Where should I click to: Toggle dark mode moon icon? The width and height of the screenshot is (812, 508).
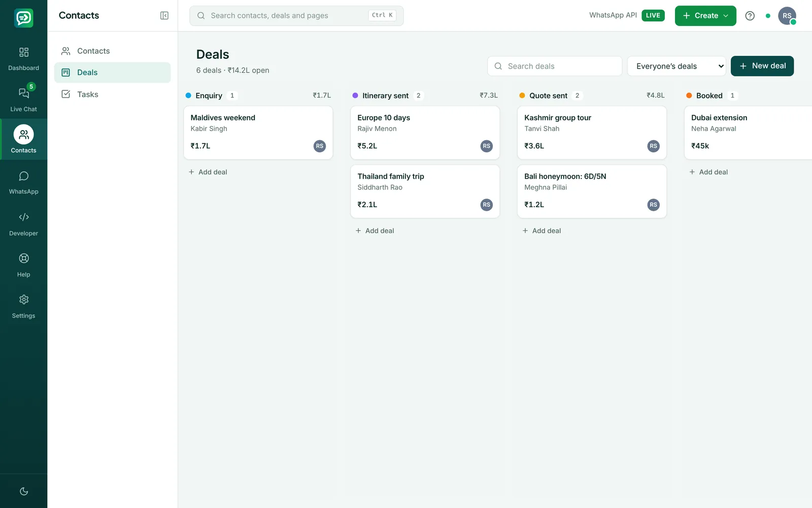click(x=23, y=491)
